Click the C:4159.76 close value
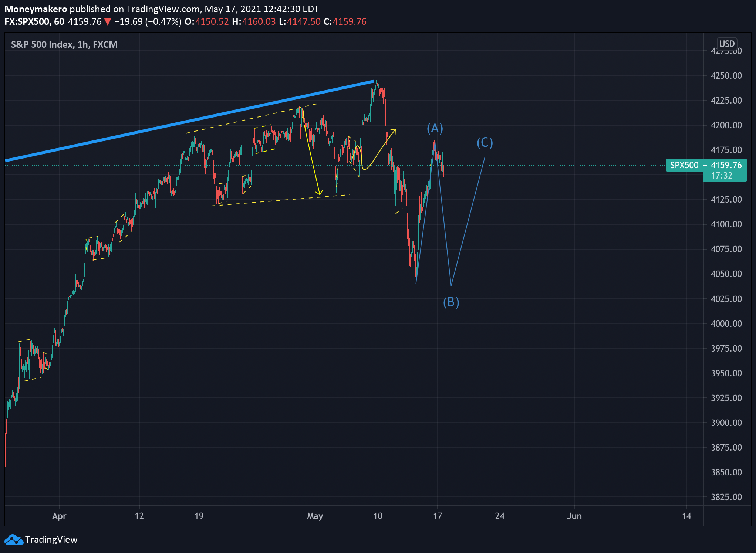This screenshot has width=756, height=553. [x=345, y=21]
